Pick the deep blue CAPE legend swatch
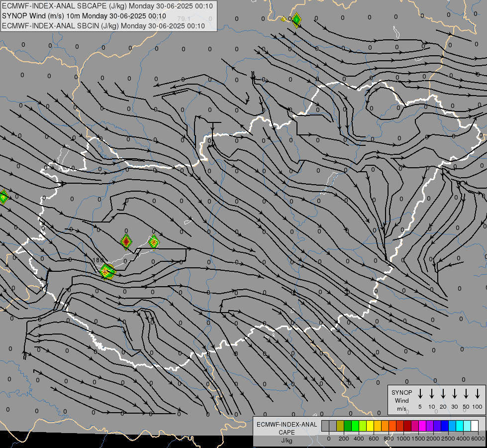487x448 pixels. click(444, 426)
